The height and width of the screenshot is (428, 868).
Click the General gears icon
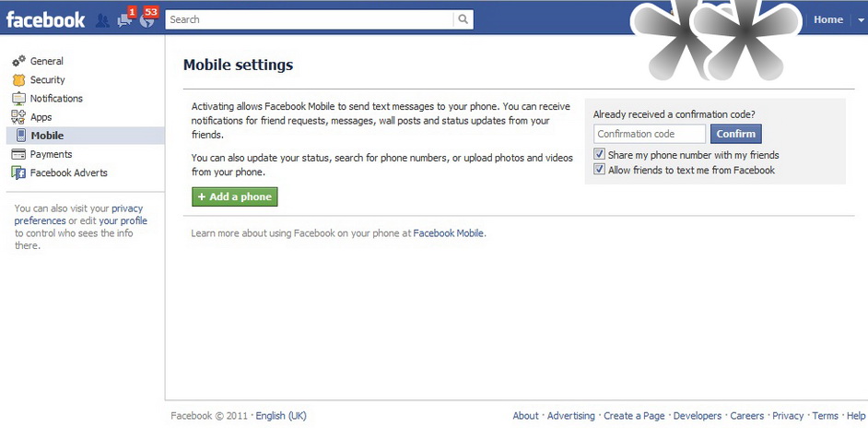[x=18, y=61]
